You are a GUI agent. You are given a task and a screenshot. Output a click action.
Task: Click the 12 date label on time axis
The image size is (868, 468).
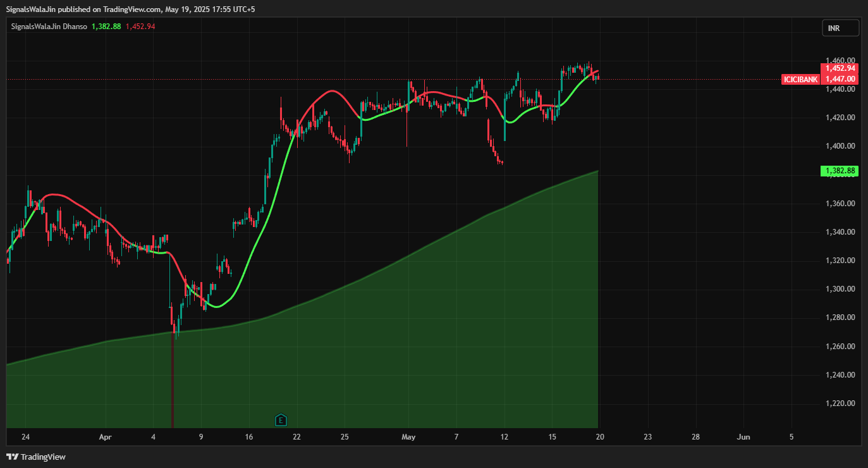coord(504,437)
